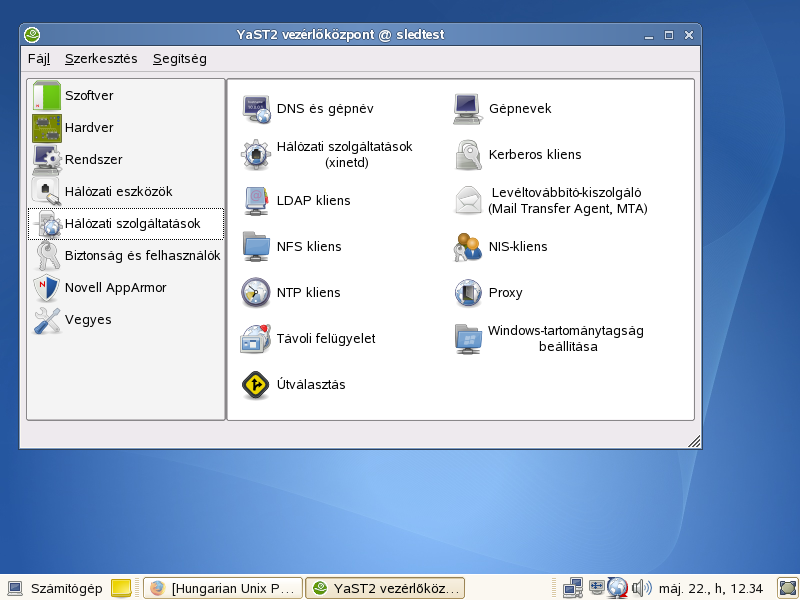Screen dimensions: 800x600
Task: Select the Hálózati szolgáltatások sidebar category
Action: click(x=126, y=223)
